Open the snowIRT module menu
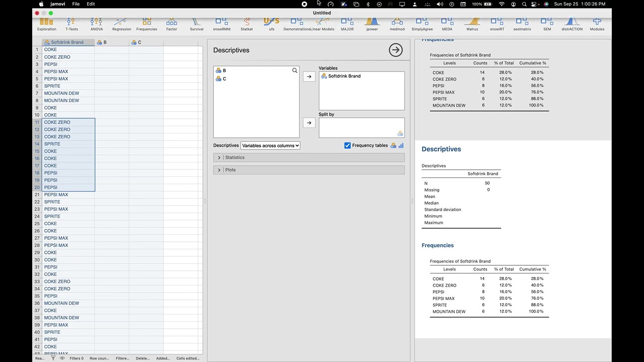This screenshot has width=644, height=362. point(497,25)
